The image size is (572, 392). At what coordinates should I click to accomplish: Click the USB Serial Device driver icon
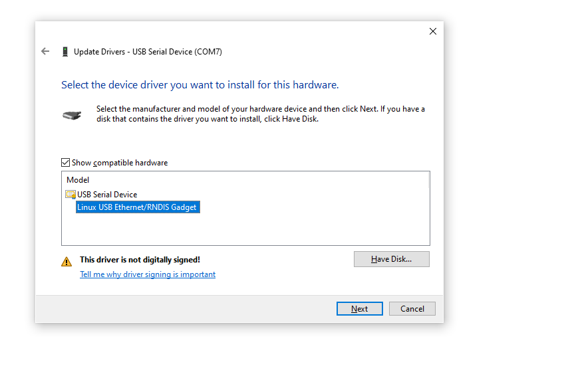pyautogui.click(x=71, y=195)
